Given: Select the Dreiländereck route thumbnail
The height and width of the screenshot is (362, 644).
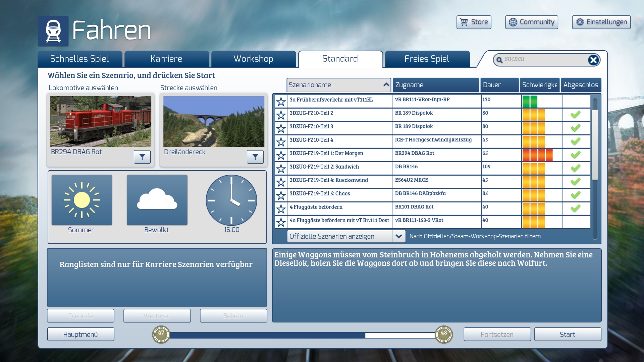Looking at the screenshot, I should tap(214, 121).
